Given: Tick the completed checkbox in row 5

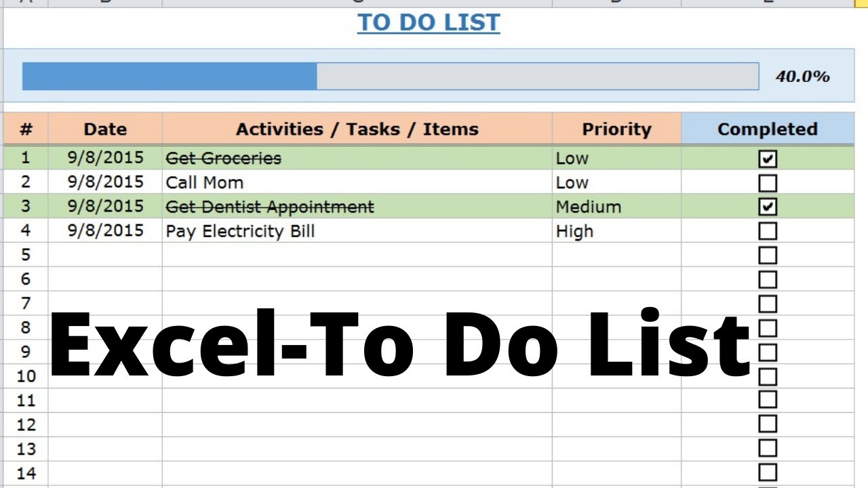Looking at the screenshot, I should (768, 256).
